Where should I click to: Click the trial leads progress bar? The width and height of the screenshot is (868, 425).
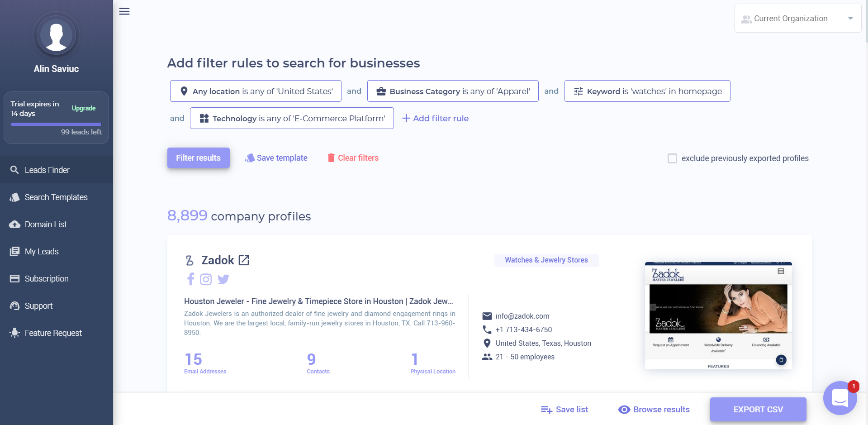click(x=56, y=124)
